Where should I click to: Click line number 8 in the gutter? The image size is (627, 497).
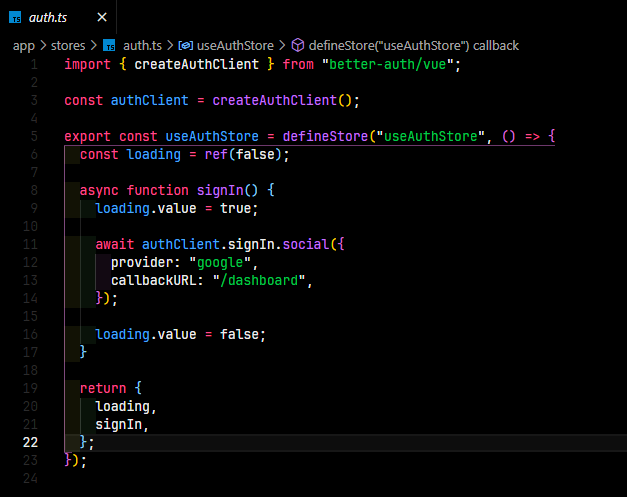click(34, 190)
